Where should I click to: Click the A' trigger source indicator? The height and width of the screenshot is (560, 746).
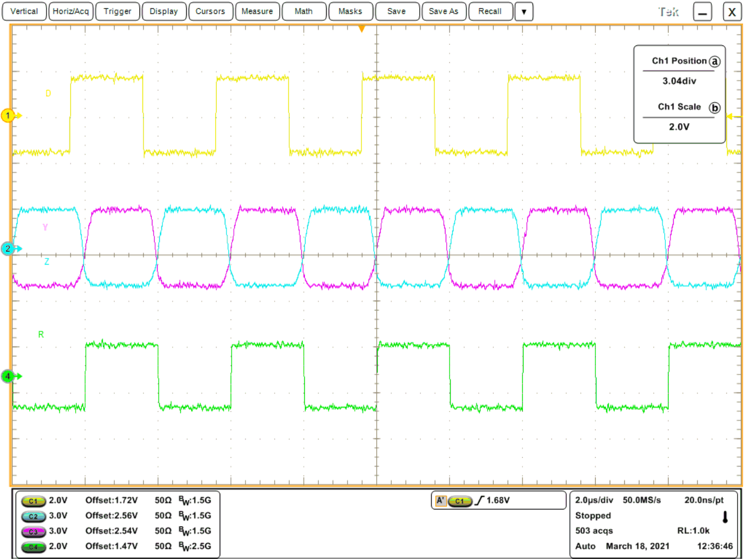pyautogui.click(x=442, y=501)
